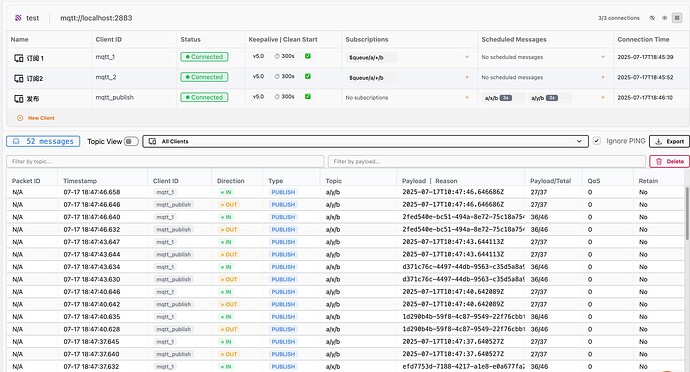
Task: Click the Export button label
Action: click(675, 141)
